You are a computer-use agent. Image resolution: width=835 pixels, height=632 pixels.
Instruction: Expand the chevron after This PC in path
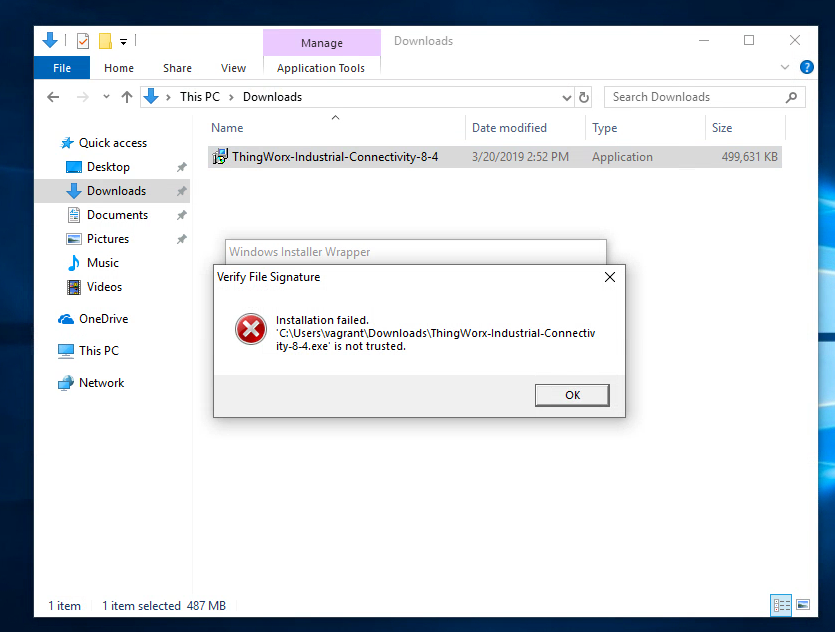(x=232, y=97)
